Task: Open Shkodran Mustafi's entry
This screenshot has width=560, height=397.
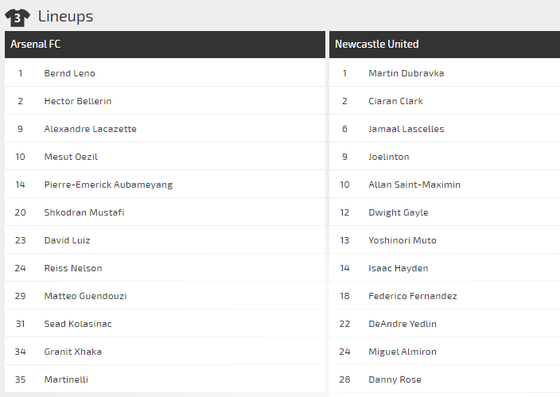Action: tap(84, 212)
